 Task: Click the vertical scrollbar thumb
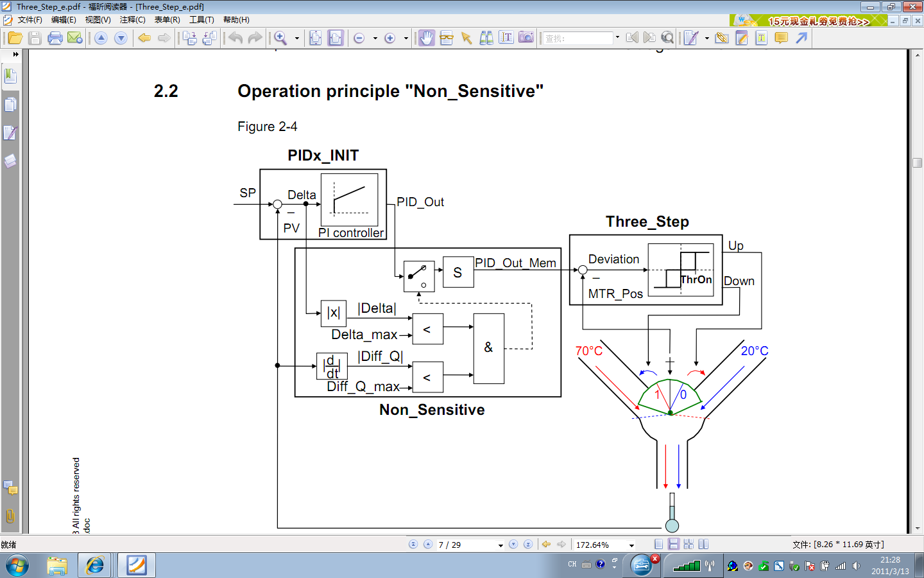[918, 162]
